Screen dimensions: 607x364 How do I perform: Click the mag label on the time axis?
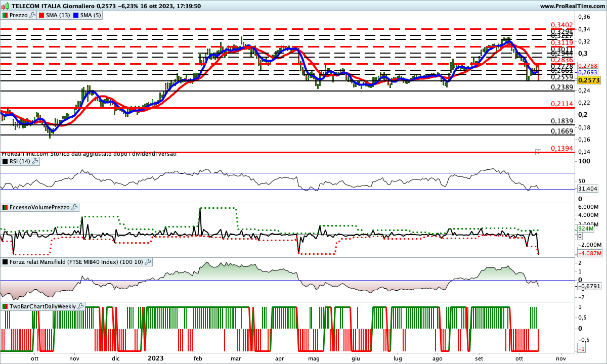click(314, 358)
